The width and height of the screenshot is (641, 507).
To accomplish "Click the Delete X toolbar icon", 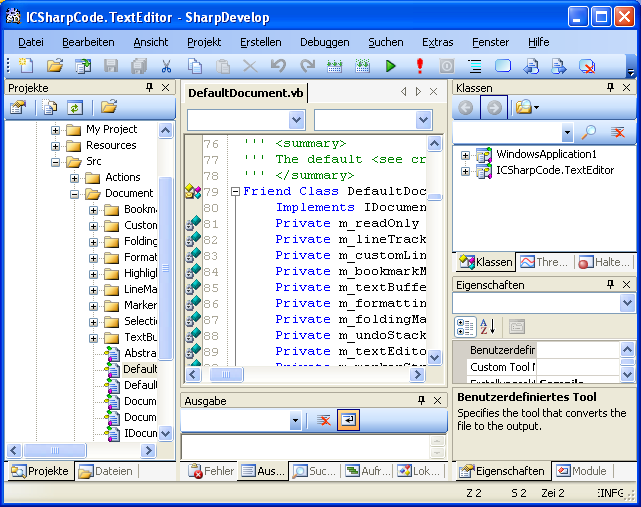I will pos(250,66).
